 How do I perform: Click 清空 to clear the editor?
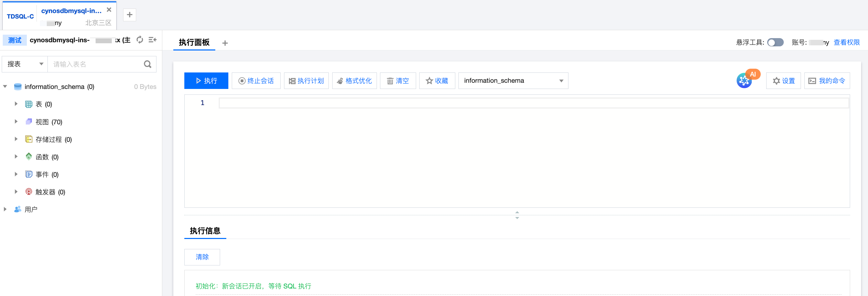[x=398, y=81]
